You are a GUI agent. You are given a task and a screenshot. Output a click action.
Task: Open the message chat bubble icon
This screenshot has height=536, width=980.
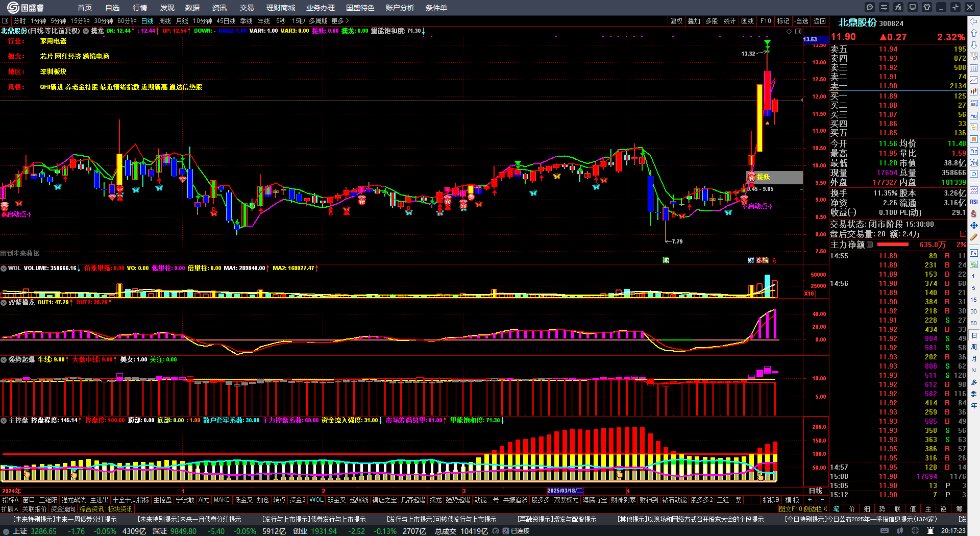(x=870, y=7)
